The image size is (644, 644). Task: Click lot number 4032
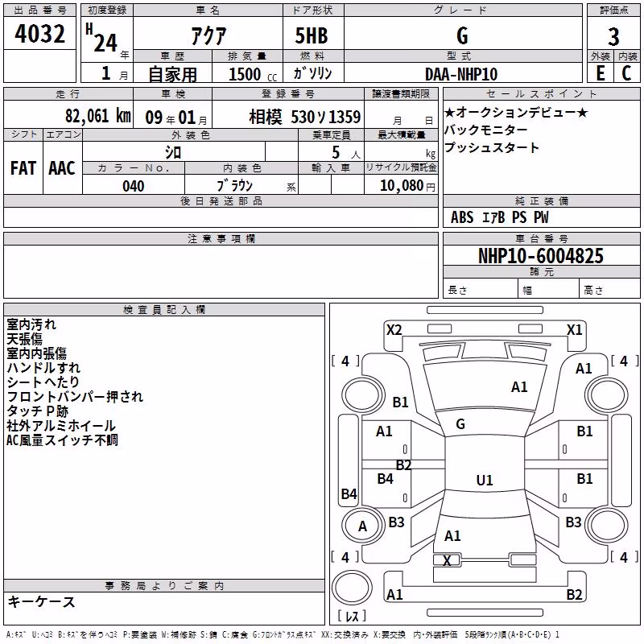[x=39, y=34]
